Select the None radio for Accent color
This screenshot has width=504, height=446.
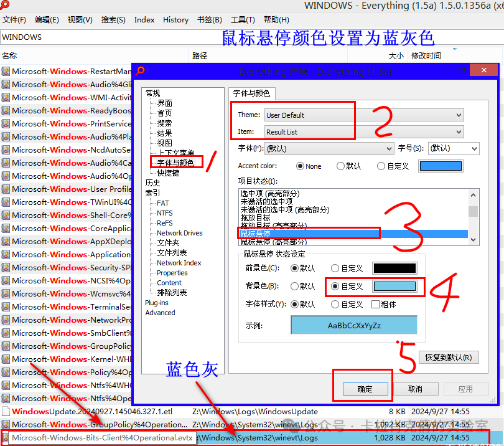301,166
